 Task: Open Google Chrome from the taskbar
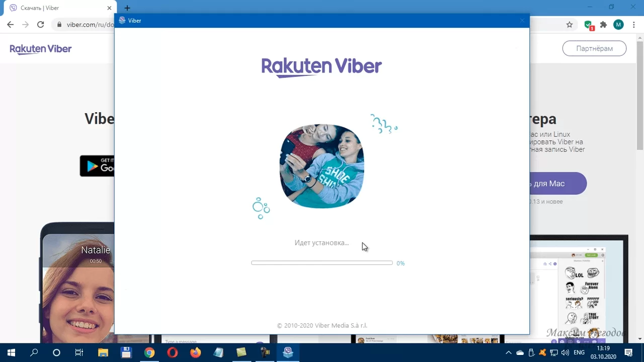click(149, 352)
